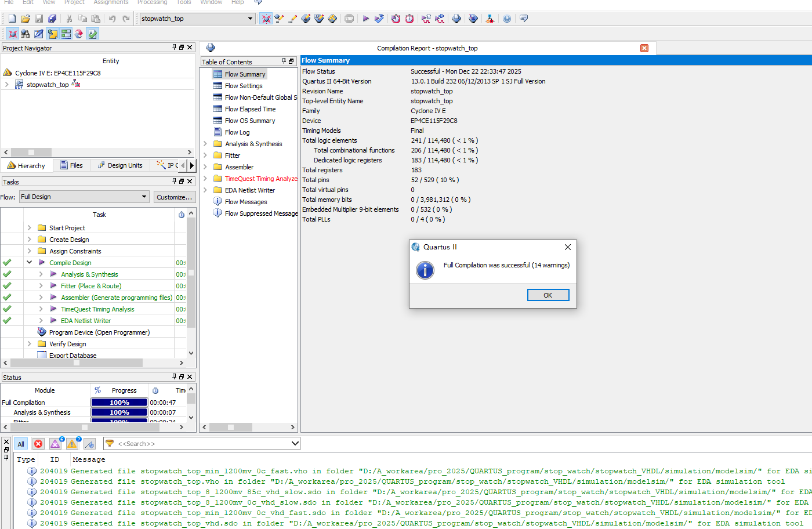
Task: Click the right tab-scroll arrow in Project Navigator
Action: click(192, 165)
